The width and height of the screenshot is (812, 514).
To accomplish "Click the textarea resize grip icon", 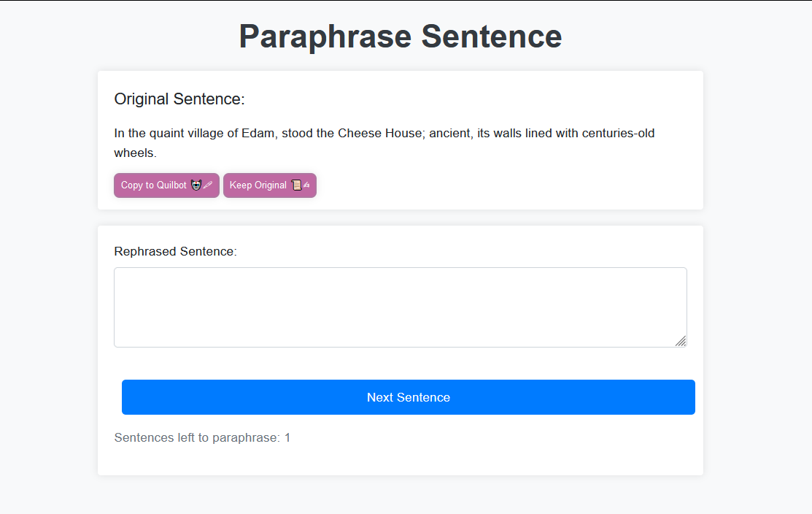I will point(681,341).
